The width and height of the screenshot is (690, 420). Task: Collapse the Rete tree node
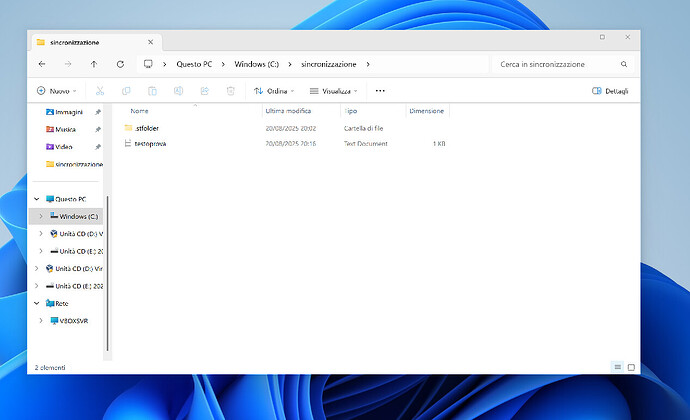[x=37, y=303]
